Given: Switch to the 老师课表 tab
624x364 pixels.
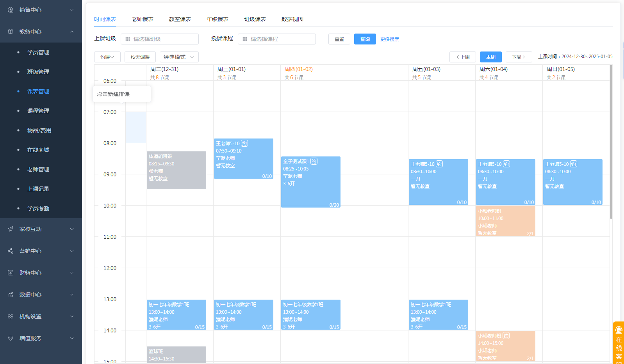Looking at the screenshot, I should coord(143,19).
